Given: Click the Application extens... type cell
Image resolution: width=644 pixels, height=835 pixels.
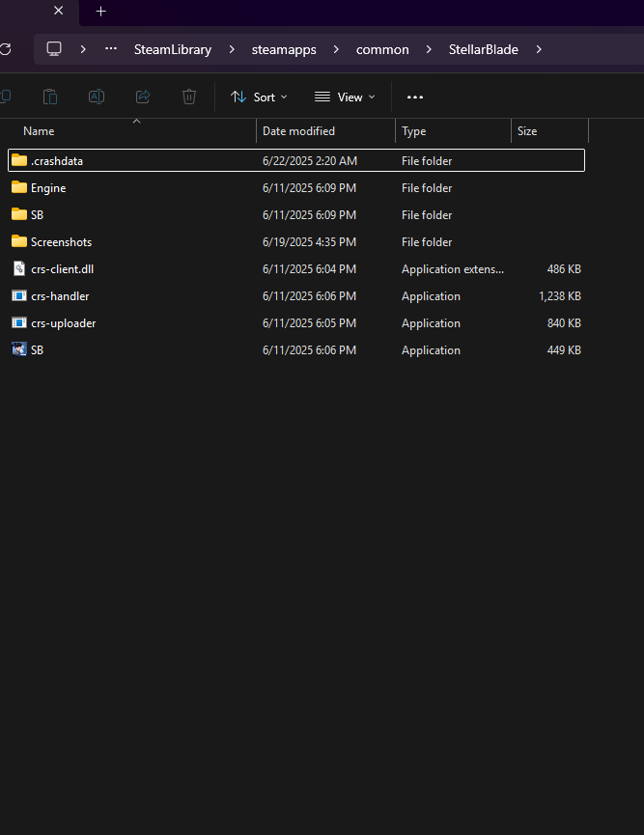Looking at the screenshot, I should point(453,269).
